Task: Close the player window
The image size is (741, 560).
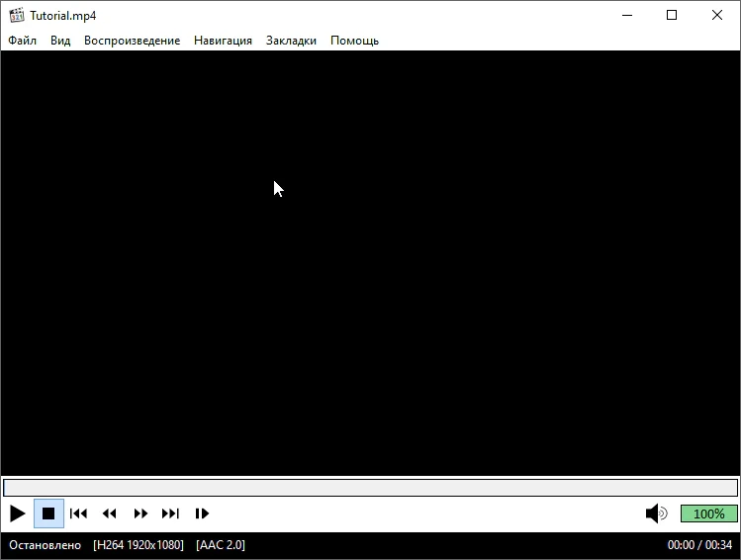Action: coord(717,15)
